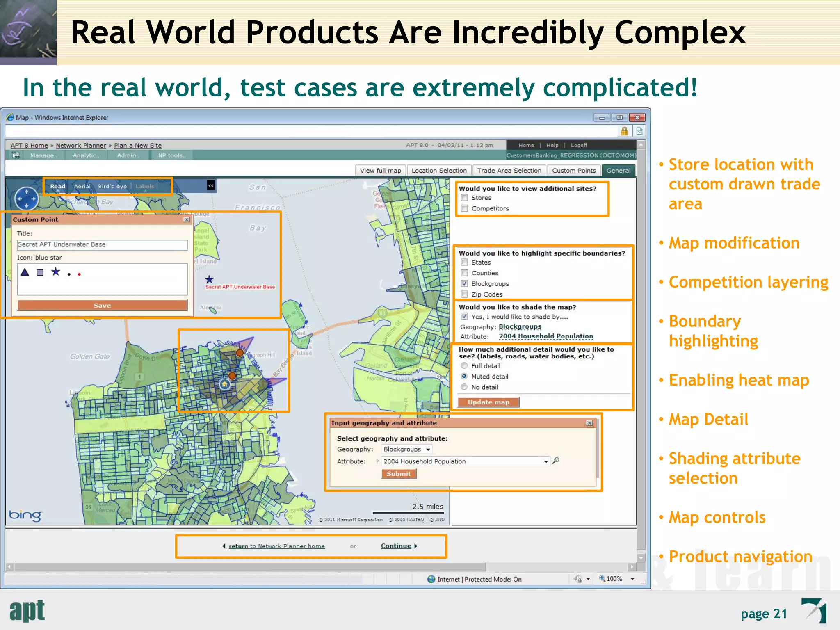This screenshot has height=630, width=840.
Task: Toggle map Labels
Action: 145,186
